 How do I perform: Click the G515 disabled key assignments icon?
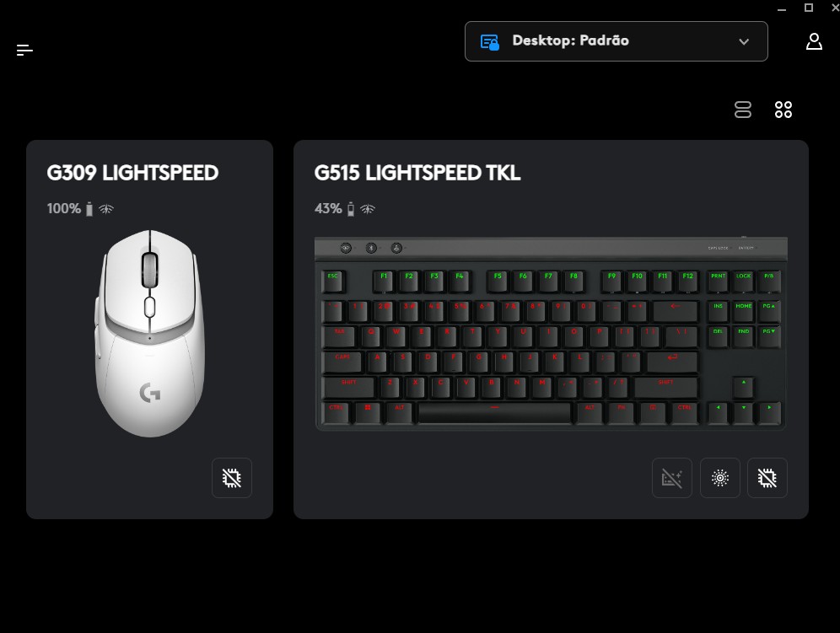click(x=672, y=478)
